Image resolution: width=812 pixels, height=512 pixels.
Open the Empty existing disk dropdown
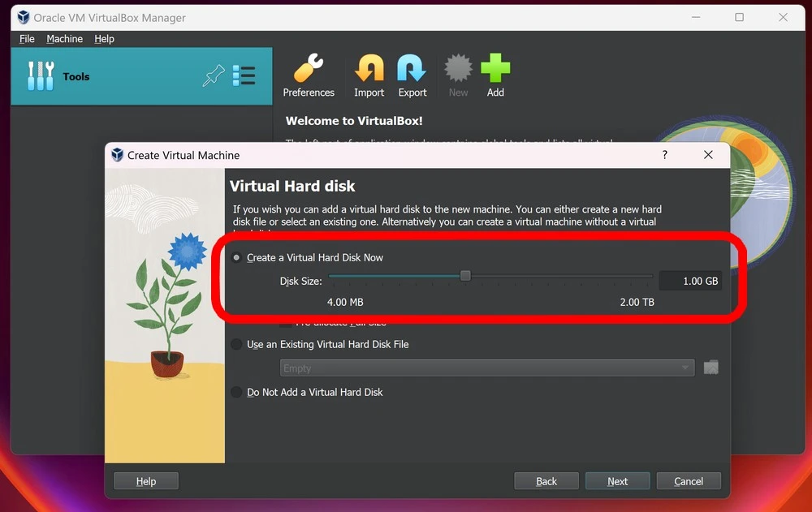click(486, 368)
